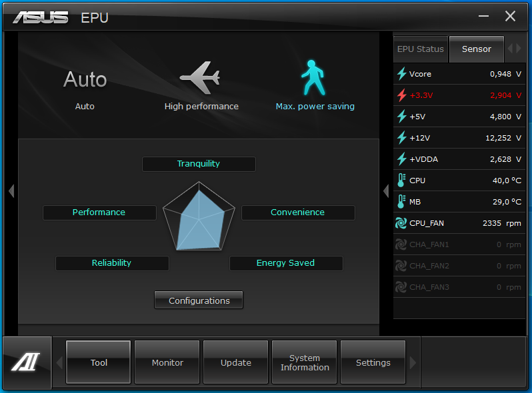The height and width of the screenshot is (393, 532).
Task: Show next sensor tab with right arrow
Action: (x=519, y=49)
